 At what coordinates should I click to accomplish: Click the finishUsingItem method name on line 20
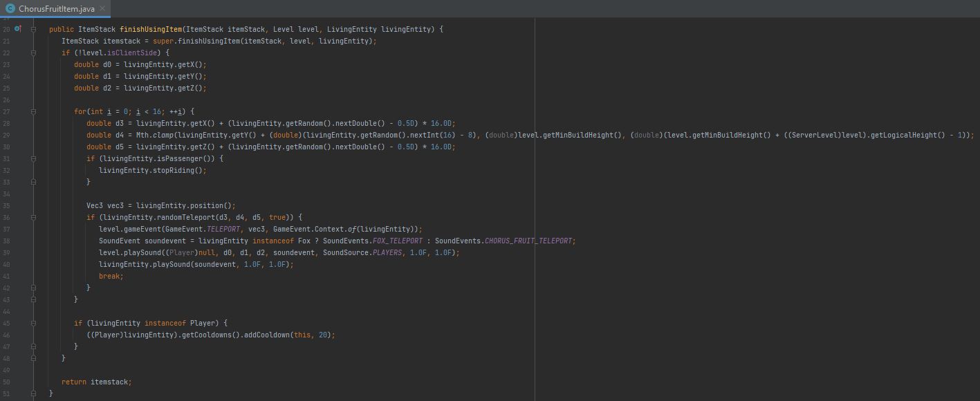pos(151,29)
